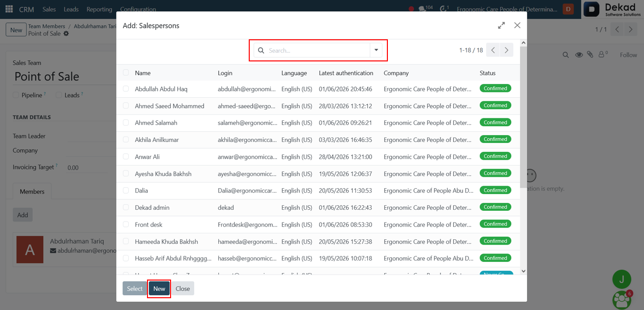
Task: Click the Hameeda Khuda Bakhsh name cell
Action: (x=167, y=242)
